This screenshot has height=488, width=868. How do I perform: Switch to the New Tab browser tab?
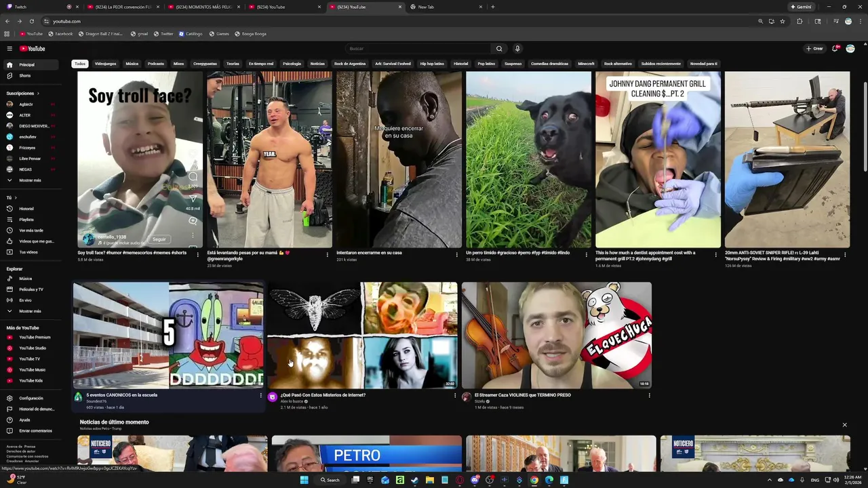point(446,7)
